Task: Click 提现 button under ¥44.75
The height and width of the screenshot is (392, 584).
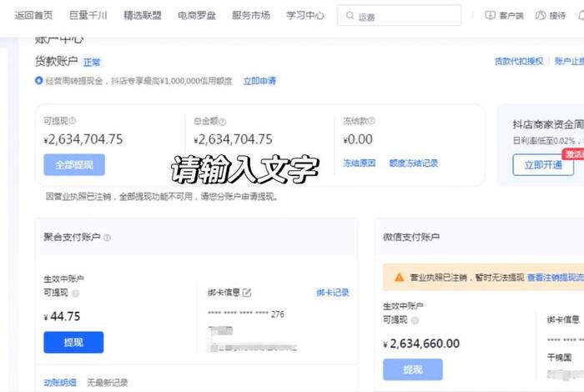Action: [x=73, y=342]
